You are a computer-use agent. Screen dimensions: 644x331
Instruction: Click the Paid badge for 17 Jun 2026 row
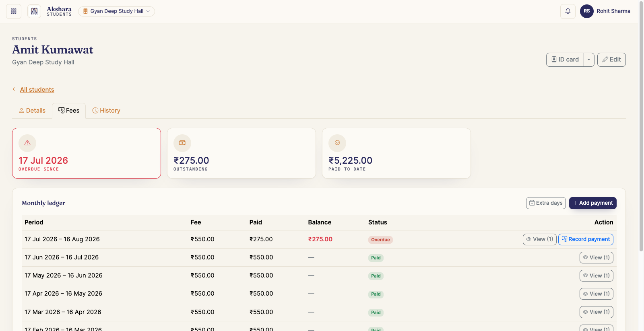pos(376,258)
